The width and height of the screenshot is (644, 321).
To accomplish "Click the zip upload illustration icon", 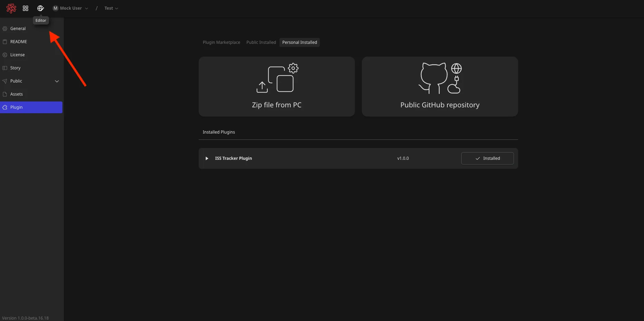I will coord(277,78).
